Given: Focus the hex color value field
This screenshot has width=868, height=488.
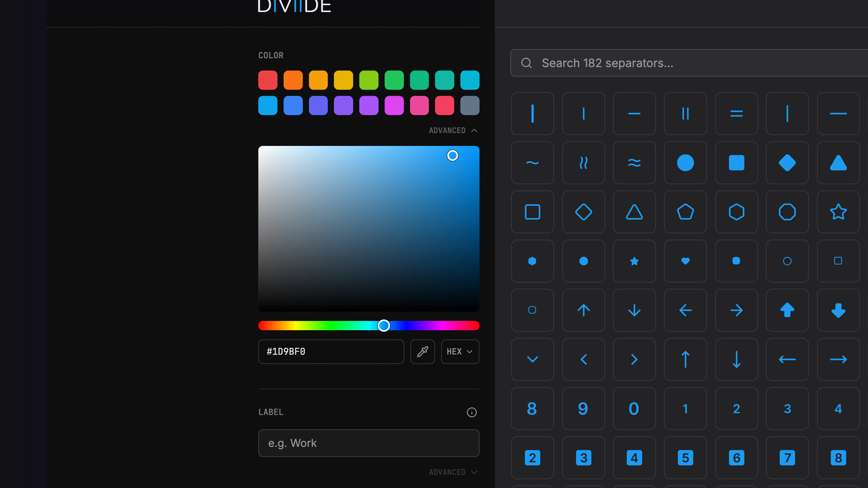Looking at the screenshot, I should 331,352.
